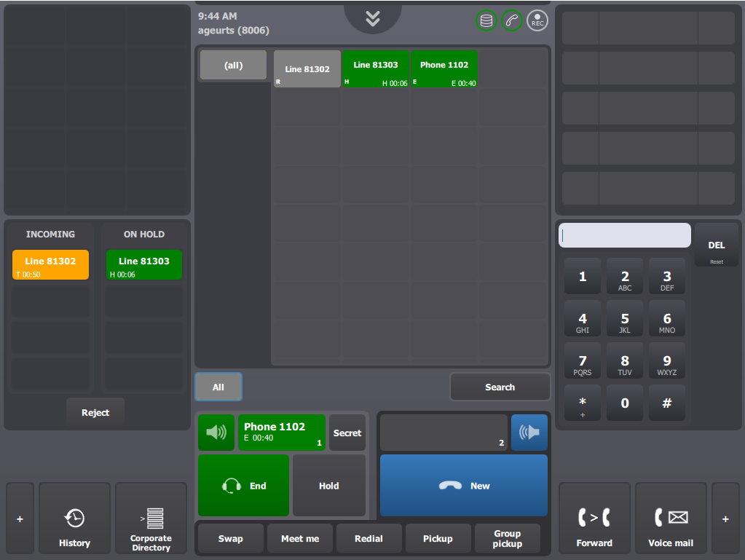
Task: Select the Line 81303 tile in the grid
Action: click(376, 69)
